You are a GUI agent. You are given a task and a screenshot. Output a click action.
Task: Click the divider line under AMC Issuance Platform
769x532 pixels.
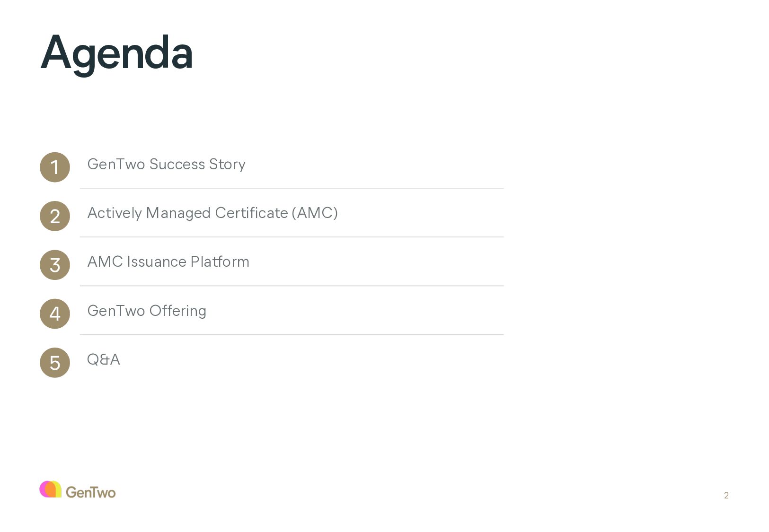coord(292,286)
